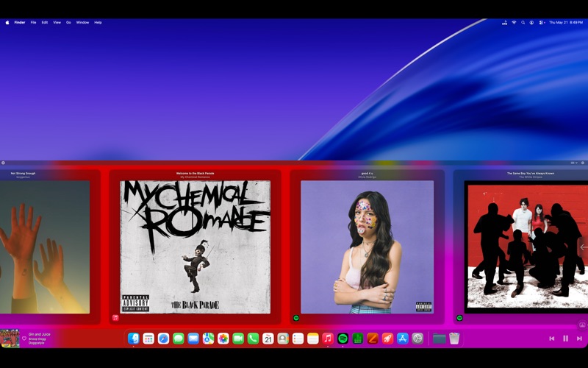Image resolution: width=588 pixels, height=368 pixels.
Task: Click the date and time in menu bar
Action: tap(566, 23)
